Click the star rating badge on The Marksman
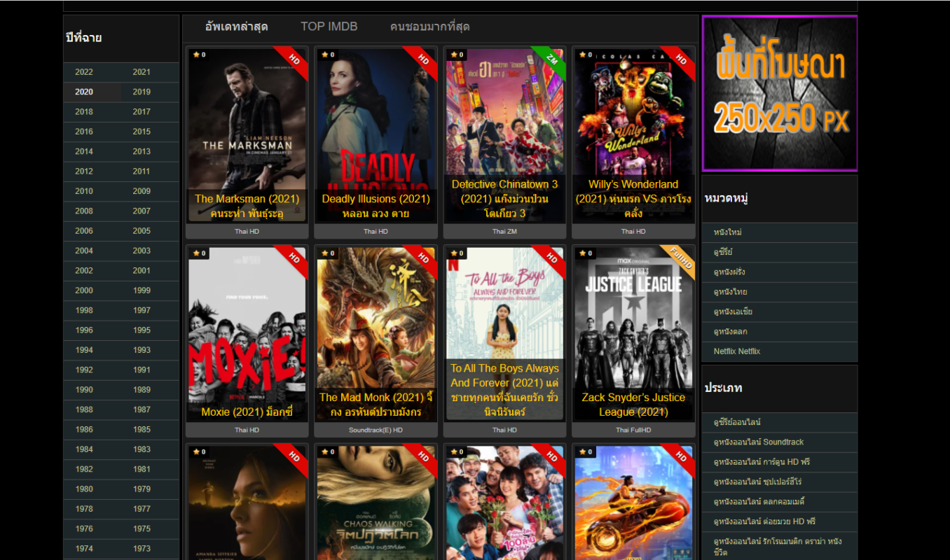The height and width of the screenshot is (560, 950). coord(199,55)
